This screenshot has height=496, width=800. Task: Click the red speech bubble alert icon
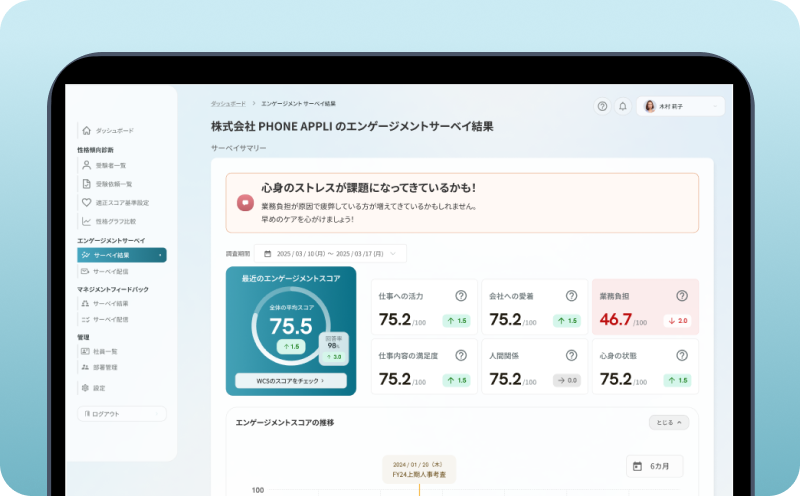click(245, 203)
